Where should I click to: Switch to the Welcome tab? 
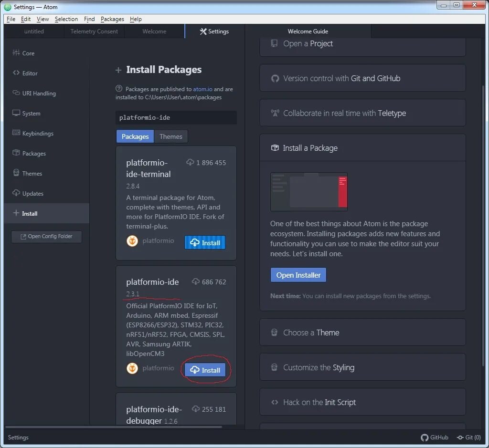pos(154,31)
